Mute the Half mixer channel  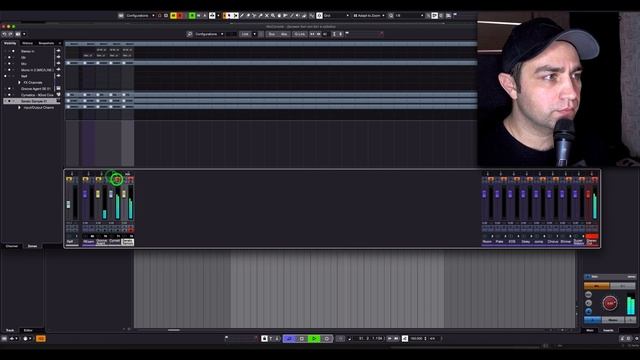[x=69, y=179]
